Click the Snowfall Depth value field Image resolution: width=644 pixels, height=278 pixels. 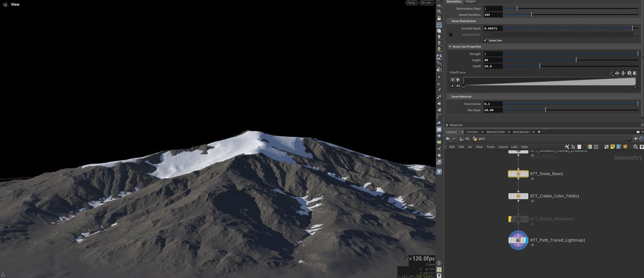coord(493,28)
